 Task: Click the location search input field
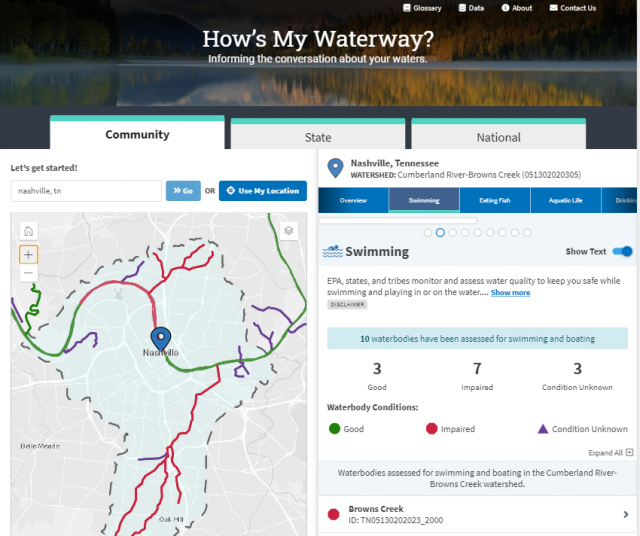click(85, 191)
